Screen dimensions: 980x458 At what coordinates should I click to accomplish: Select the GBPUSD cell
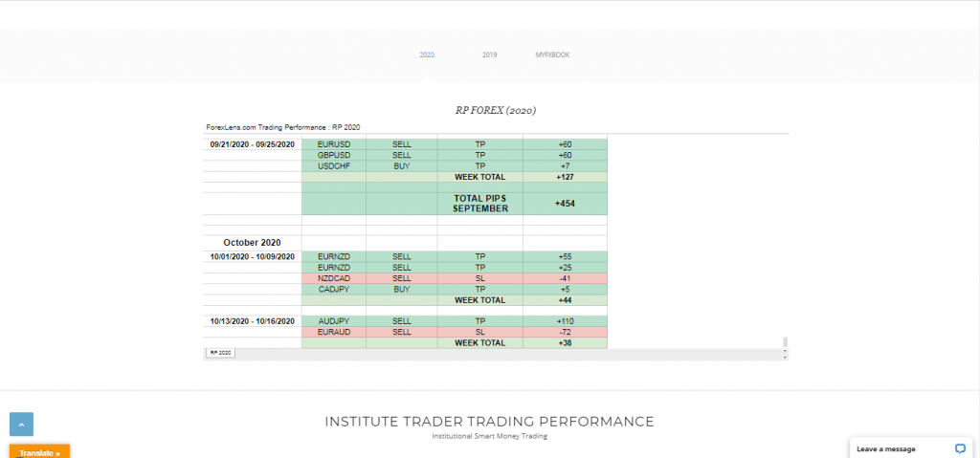click(334, 155)
